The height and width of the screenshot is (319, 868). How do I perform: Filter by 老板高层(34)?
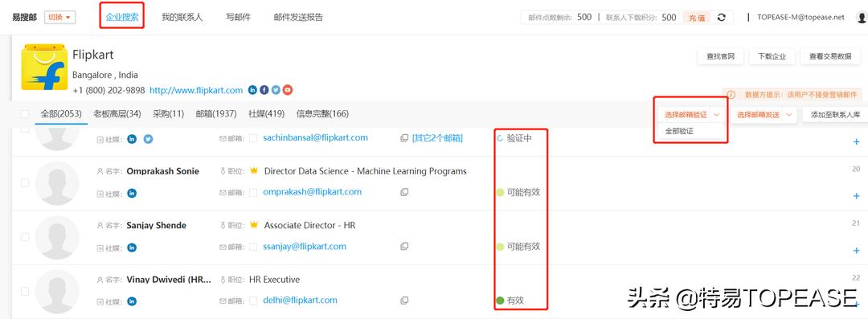coord(117,114)
